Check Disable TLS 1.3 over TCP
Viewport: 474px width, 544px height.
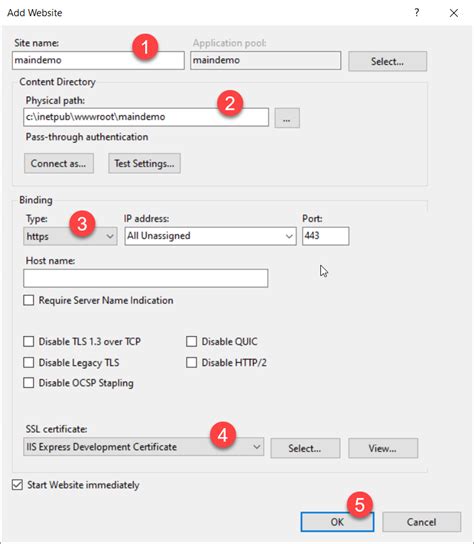[x=28, y=341]
